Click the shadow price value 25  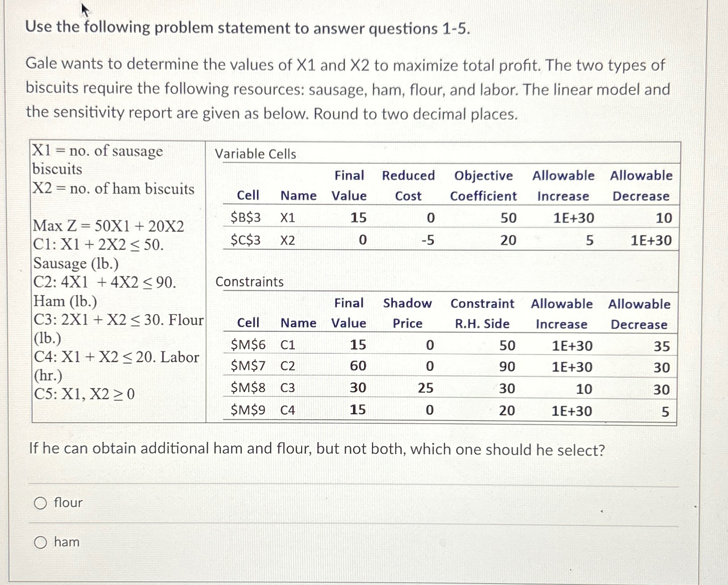click(428, 389)
